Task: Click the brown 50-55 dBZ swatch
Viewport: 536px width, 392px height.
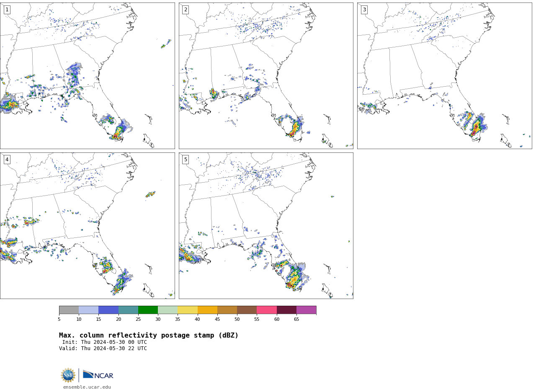Action: tap(247, 310)
